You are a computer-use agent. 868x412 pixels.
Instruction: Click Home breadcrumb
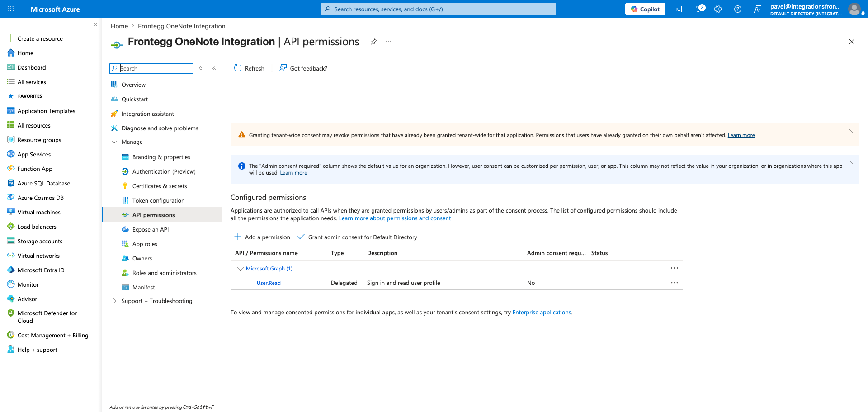click(119, 26)
